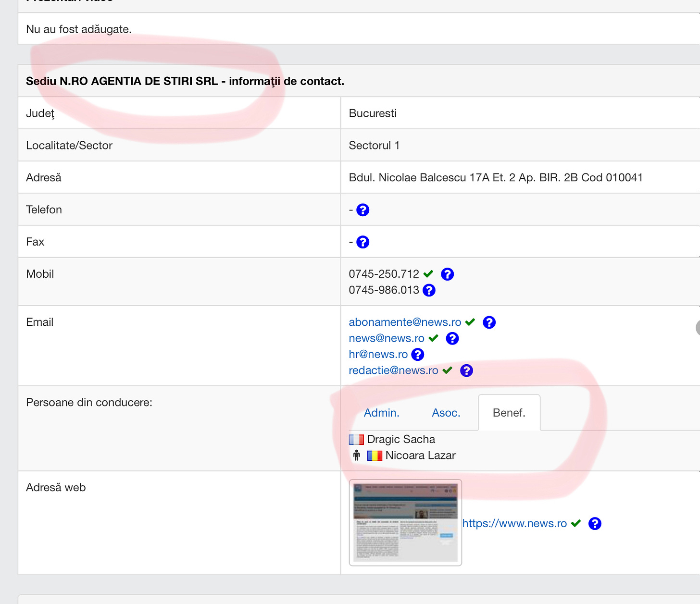Open the news@news.ro email link
This screenshot has height=604, width=700.
(387, 339)
